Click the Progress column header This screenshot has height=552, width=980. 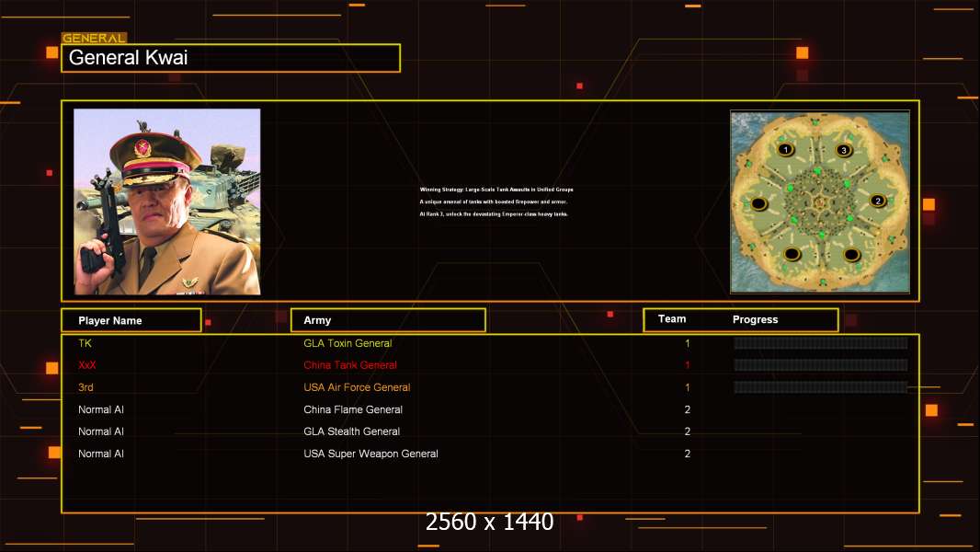click(x=755, y=320)
